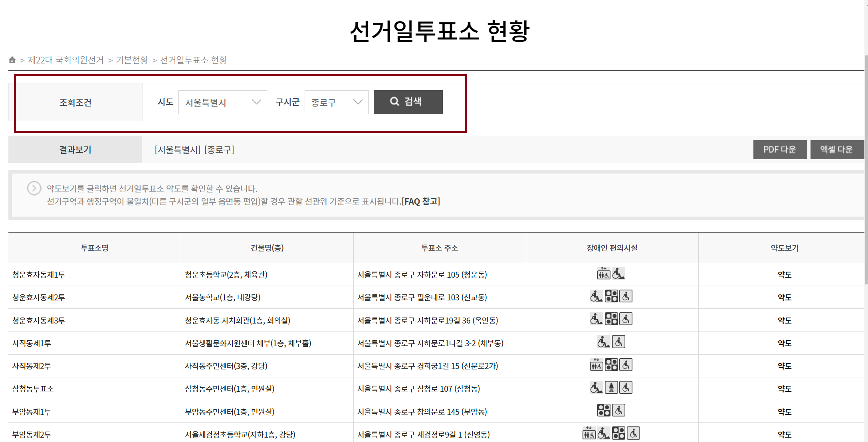Image resolution: width=868 pixels, height=442 pixels.
Task: Open the 구시군 dropdown showing 종로구
Action: pos(337,102)
